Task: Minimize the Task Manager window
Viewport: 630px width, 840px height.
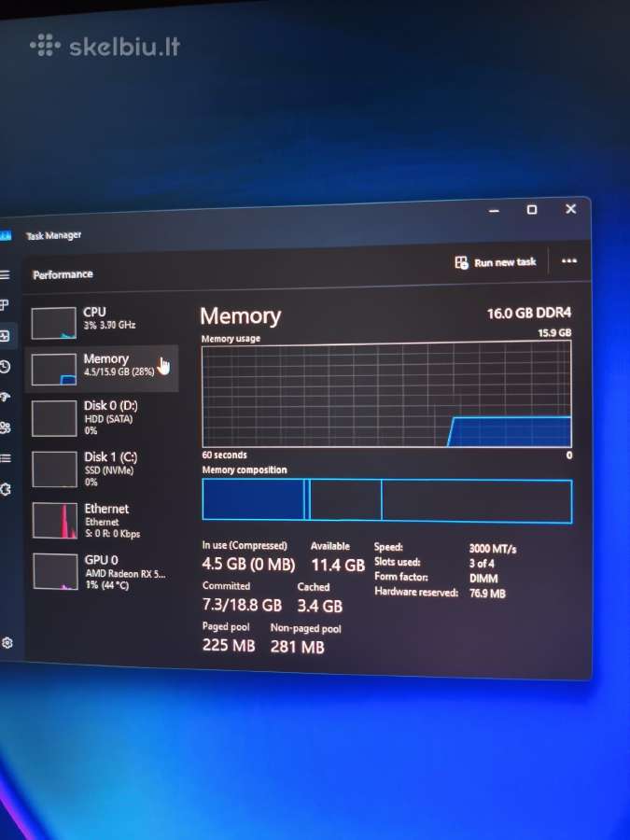Action: pos(494,211)
